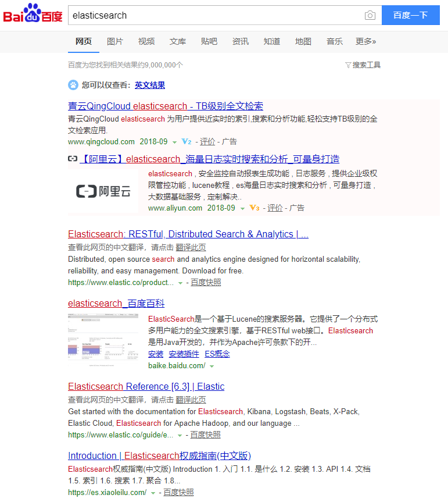Switch to the 资讯 tab

(x=240, y=42)
